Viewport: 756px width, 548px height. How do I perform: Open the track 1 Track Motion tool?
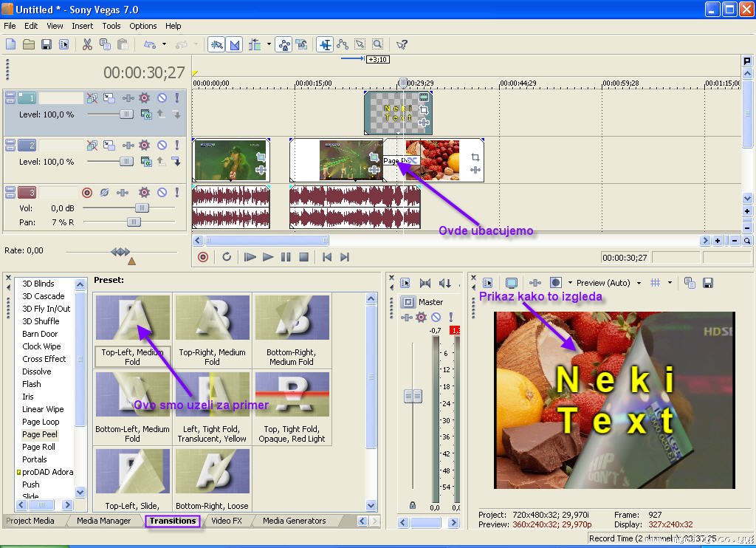tap(109, 97)
